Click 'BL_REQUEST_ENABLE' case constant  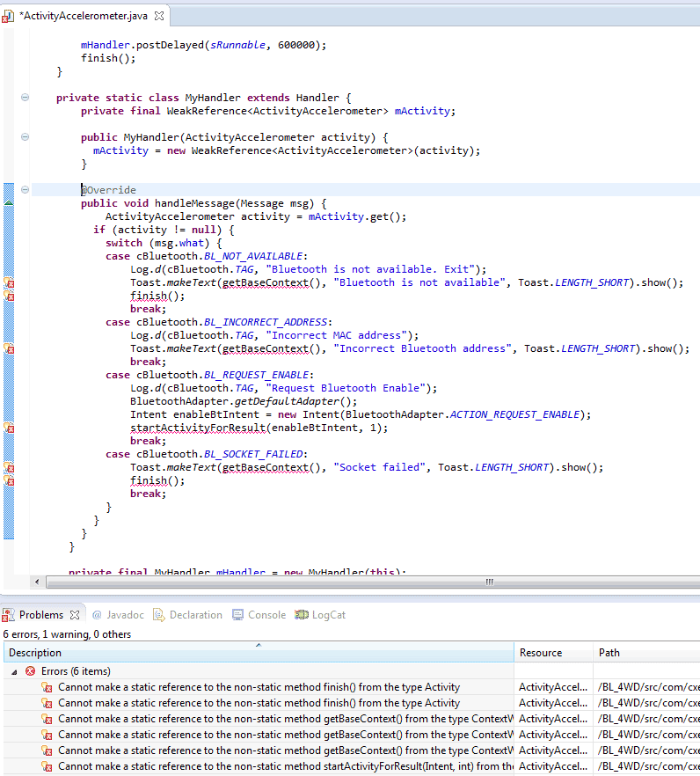[x=257, y=375]
